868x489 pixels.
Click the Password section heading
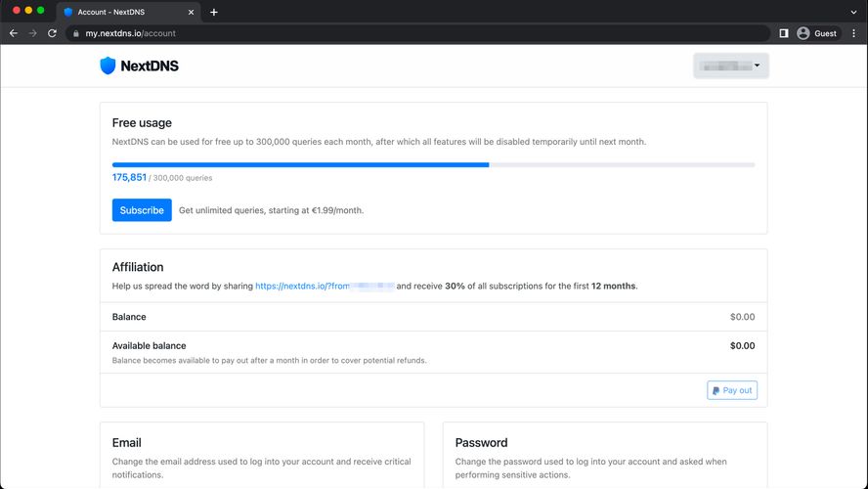[481, 442]
